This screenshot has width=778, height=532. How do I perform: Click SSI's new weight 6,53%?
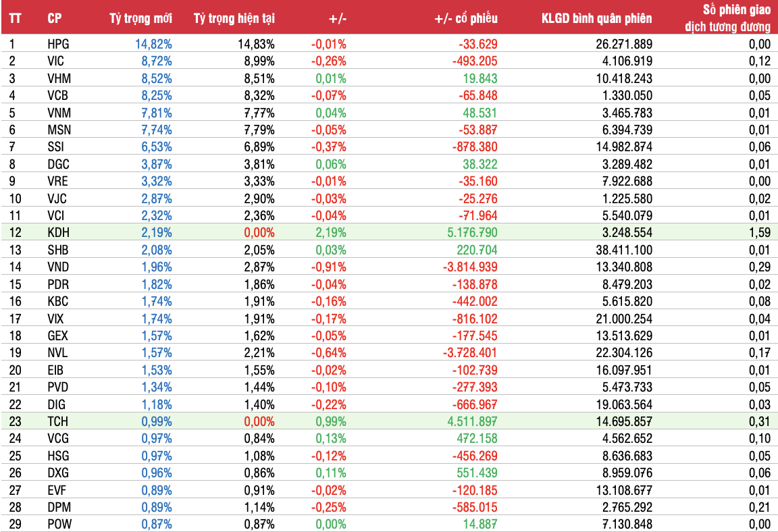tap(156, 147)
